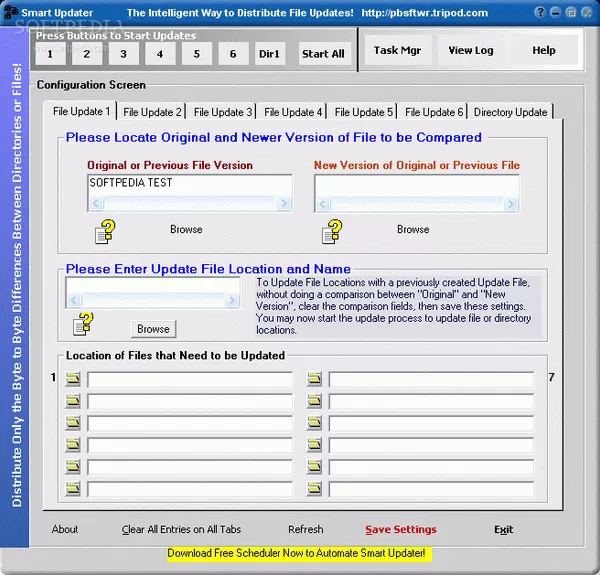This screenshot has width=600, height=575.
Task: Start update number 3
Action: point(123,54)
